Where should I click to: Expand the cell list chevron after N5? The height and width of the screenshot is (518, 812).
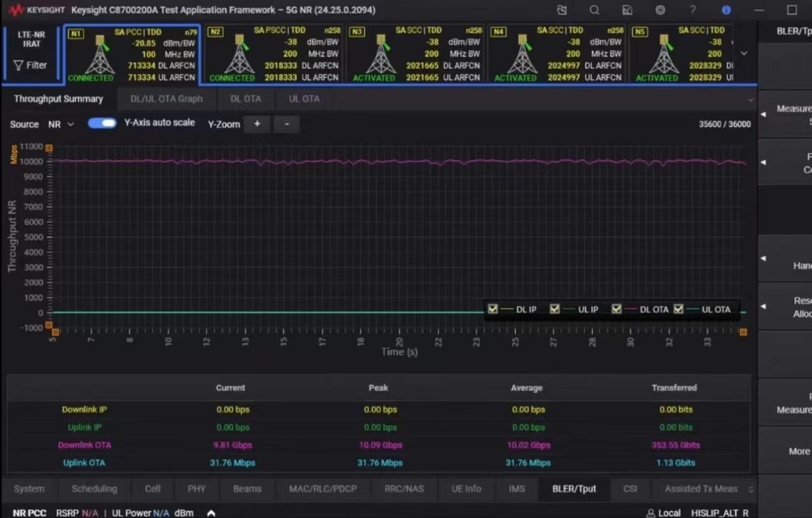(x=744, y=54)
